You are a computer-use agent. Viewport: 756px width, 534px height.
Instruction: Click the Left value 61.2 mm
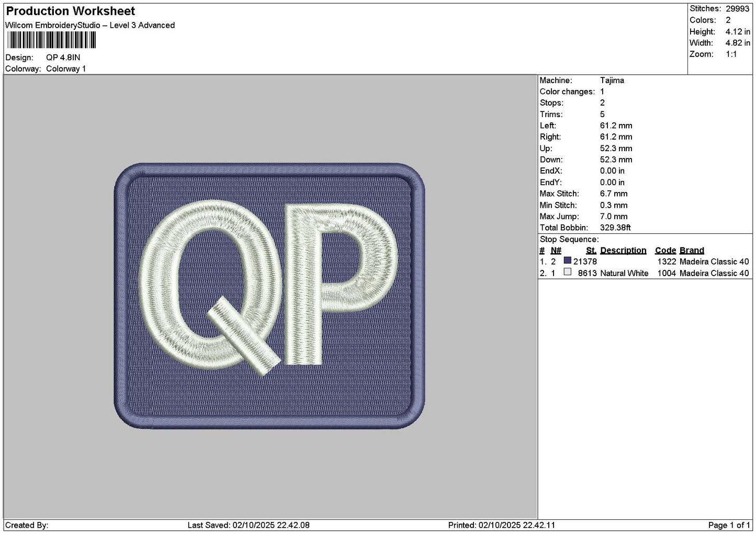point(616,126)
